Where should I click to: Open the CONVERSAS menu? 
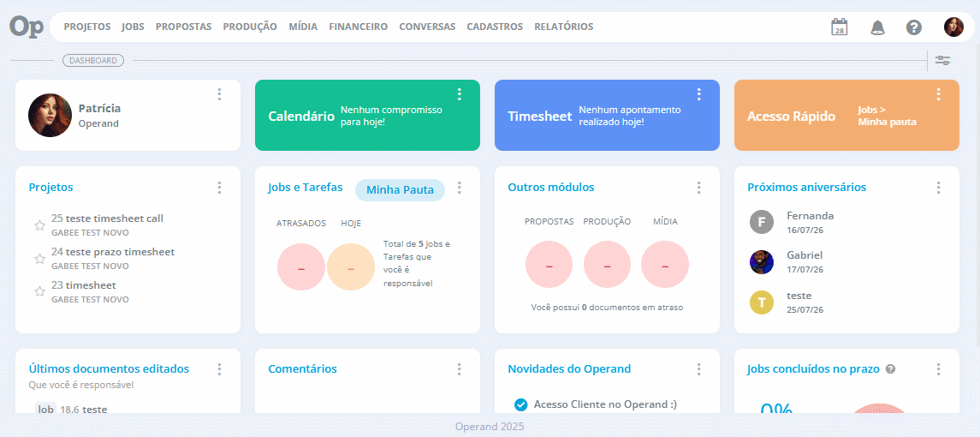pos(427,27)
